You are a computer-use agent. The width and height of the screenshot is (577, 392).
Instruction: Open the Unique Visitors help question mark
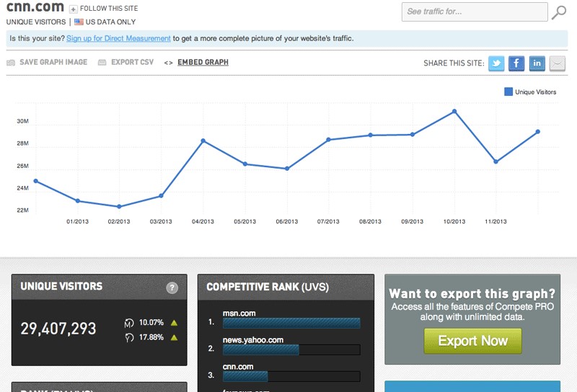pyautogui.click(x=172, y=288)
